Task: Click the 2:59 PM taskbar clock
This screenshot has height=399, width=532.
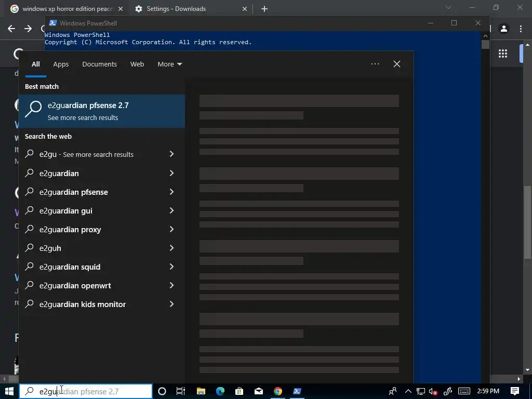Action: pyautogui.click(x=488, y=391)
